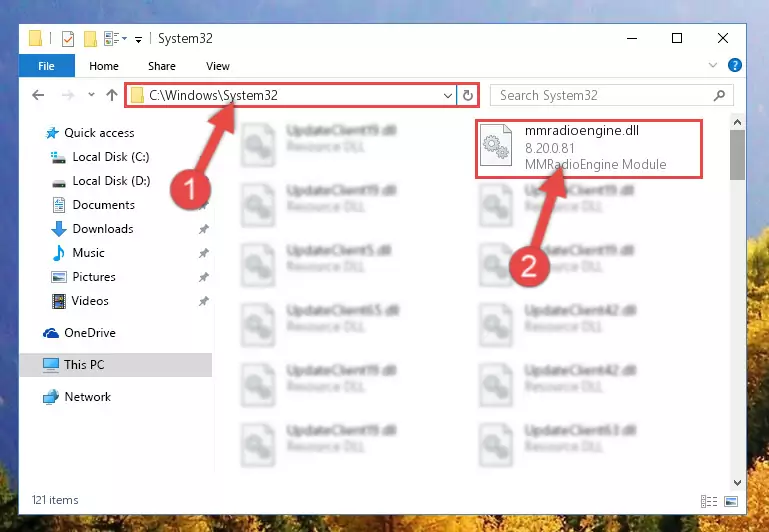Open Help via the blue question mark icon
The width and height of the screenshot is (769, 532).
tap(734, 65)
